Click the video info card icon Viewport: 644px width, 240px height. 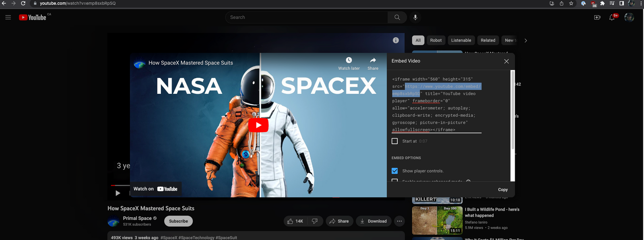[x=396, y=40]
